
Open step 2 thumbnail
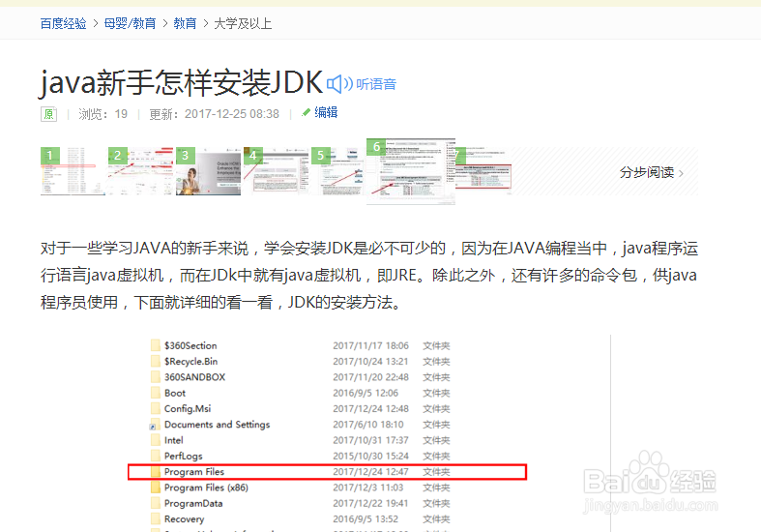tap(140, 171)
